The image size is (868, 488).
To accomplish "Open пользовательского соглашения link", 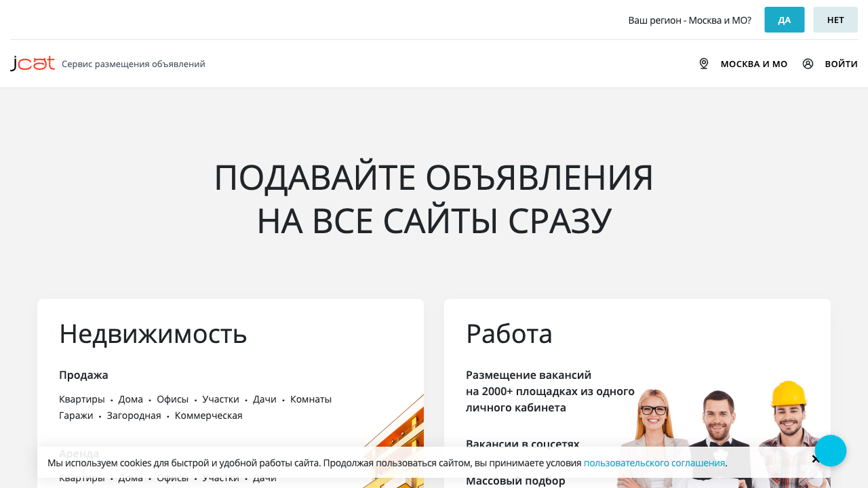I will click(654, 463).
